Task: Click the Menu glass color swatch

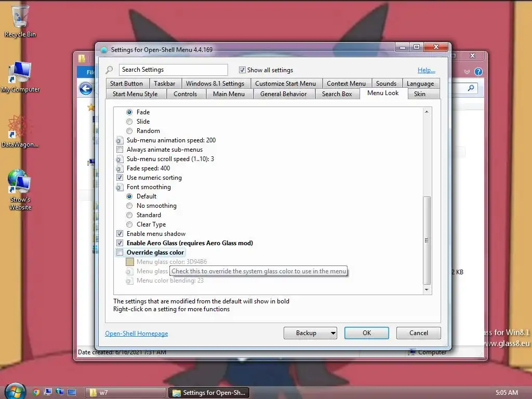Action: click(129, 262)
